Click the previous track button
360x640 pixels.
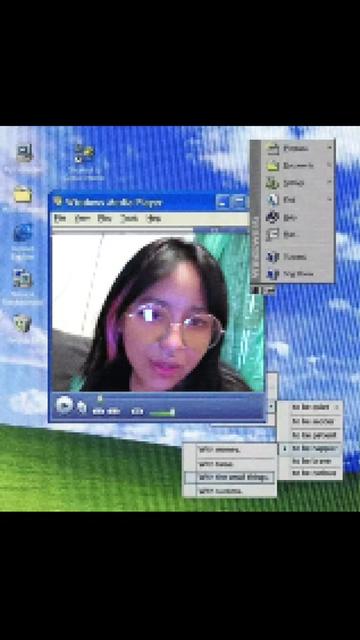98,411
